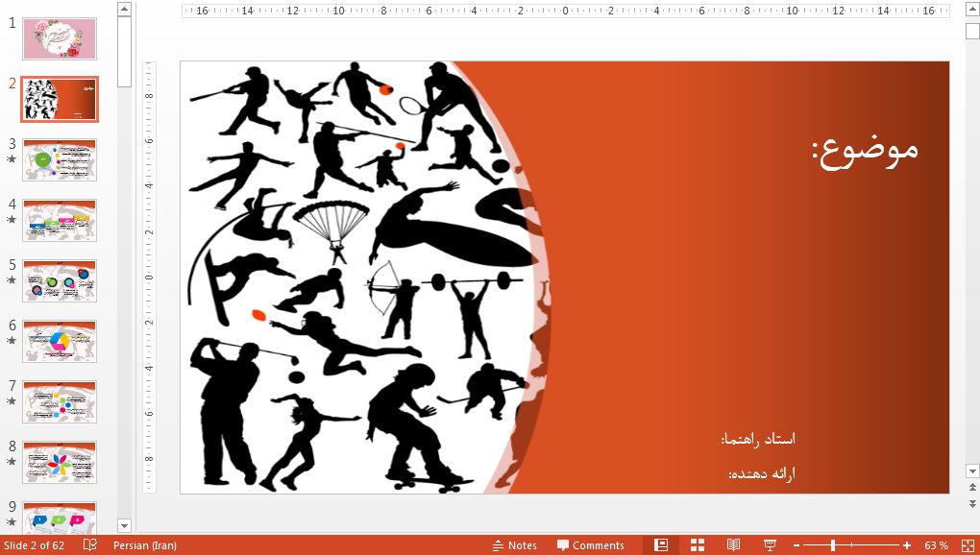The height and width of the screenshot is (555, 980).
Task: Start Slide Show from status bar
Action: coord(770,545)
